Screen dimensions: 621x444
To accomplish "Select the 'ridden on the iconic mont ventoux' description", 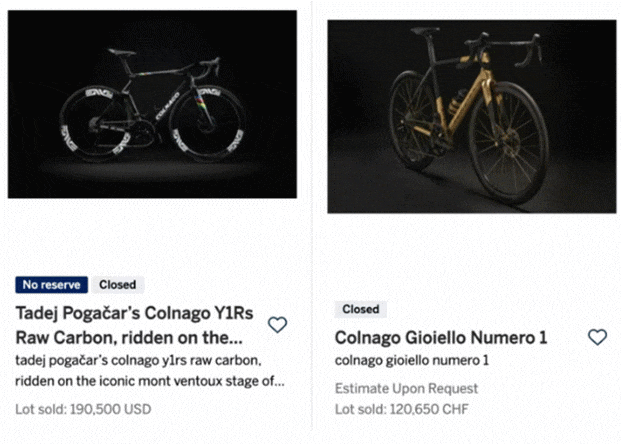I will pos(150,370).
